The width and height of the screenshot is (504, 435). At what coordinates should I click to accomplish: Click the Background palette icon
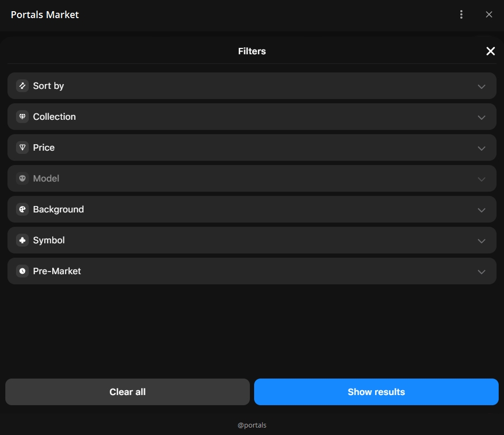pyautogui.click(x=22, y=209)
